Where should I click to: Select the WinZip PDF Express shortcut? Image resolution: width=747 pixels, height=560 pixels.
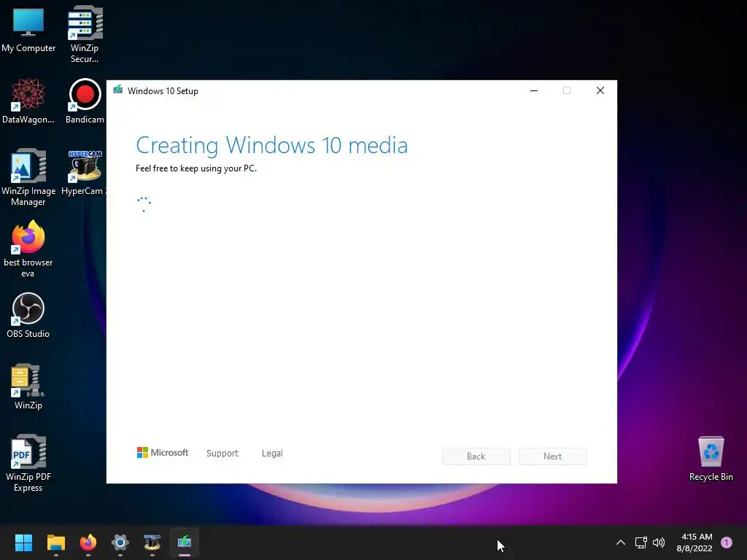(28, 463)
